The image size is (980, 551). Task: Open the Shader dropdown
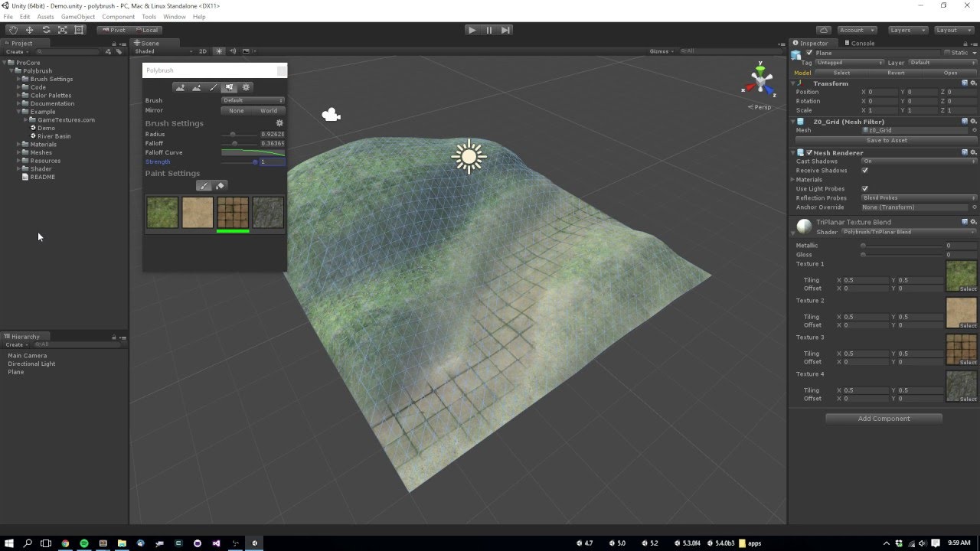910,231
